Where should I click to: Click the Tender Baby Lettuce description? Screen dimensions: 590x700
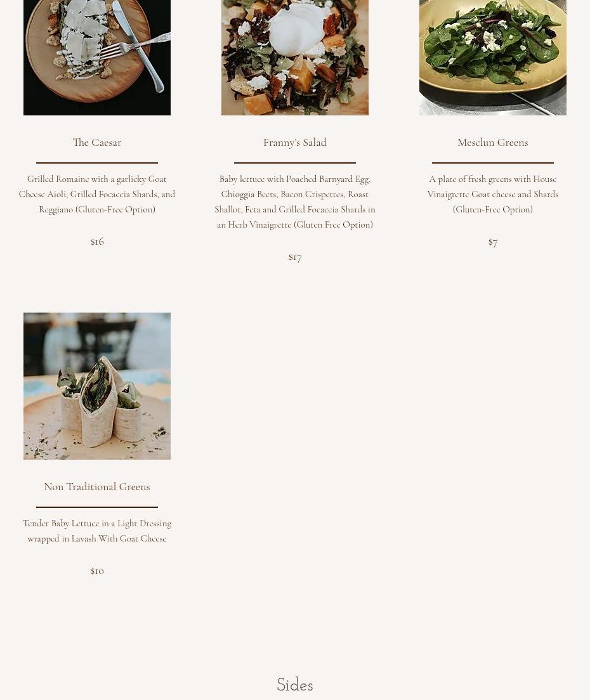pyautogui.click(x=97, y=531)
